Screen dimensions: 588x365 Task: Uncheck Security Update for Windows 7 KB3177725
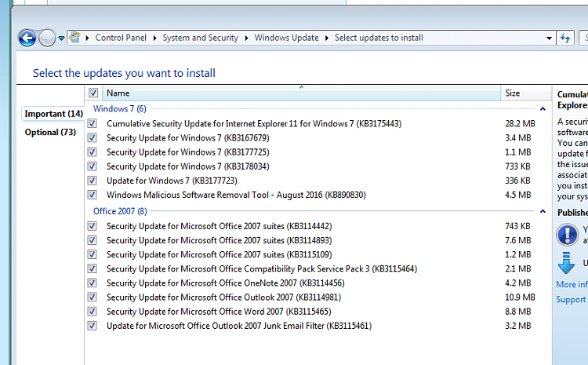(93, 152)
